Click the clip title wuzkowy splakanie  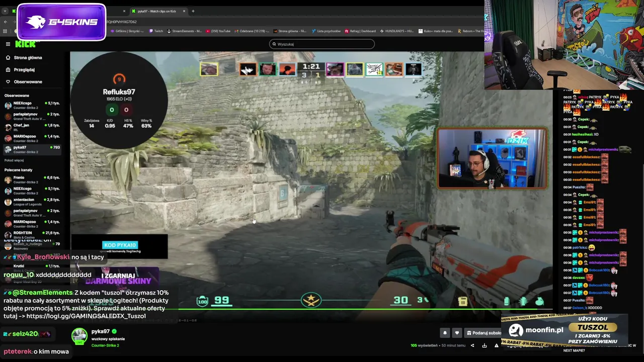tap(108, 339)
